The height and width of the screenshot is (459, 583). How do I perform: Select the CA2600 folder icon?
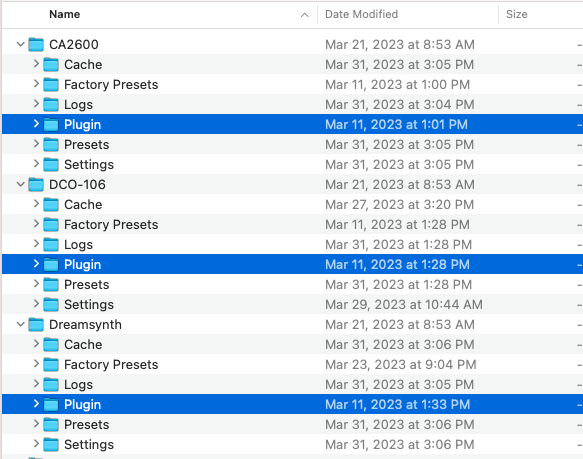coord(36,45)
